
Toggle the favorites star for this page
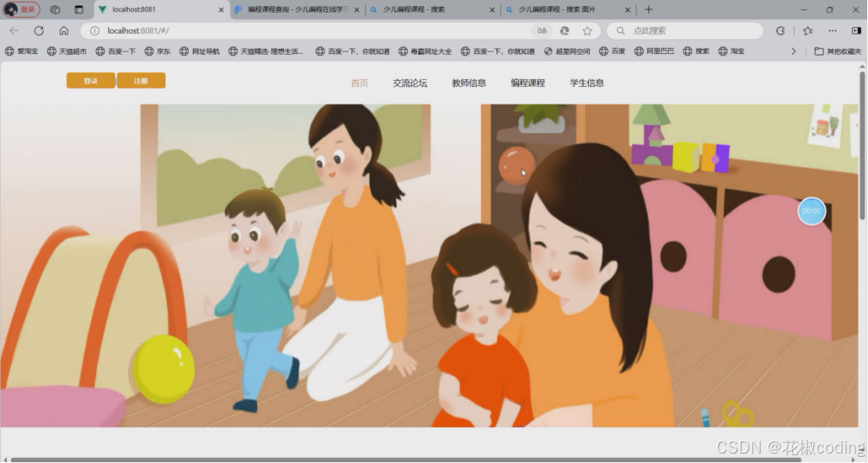(x=587, y=30)
